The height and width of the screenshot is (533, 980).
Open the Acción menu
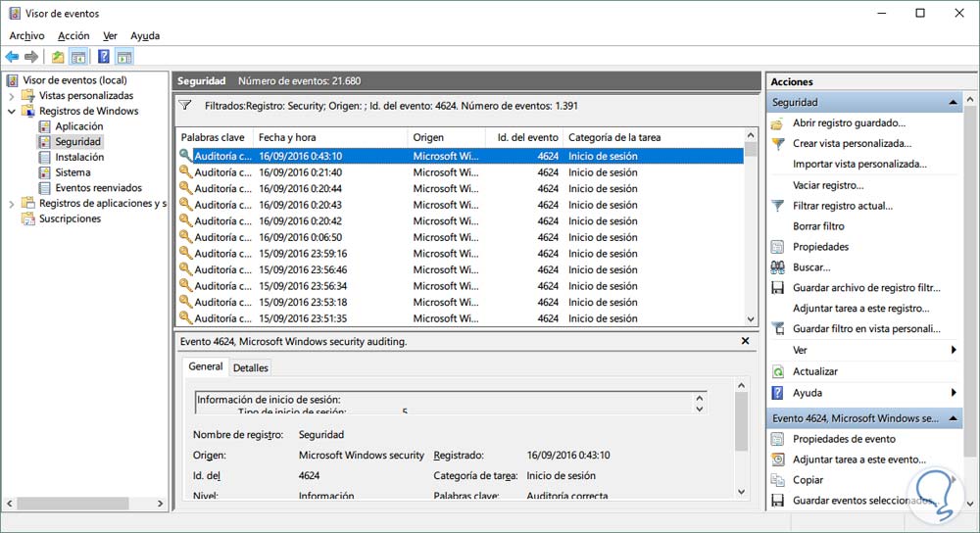coord(73,35)
